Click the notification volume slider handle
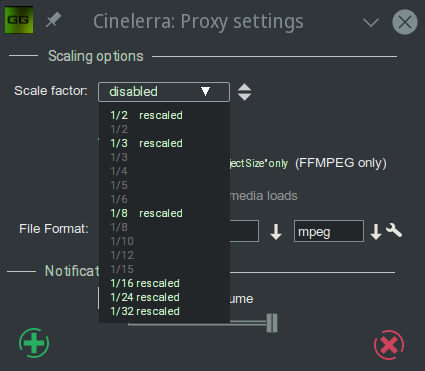Image resolution: width=425 pixels, height=371 pixels. pyautogui.click(x=272, y=323)
